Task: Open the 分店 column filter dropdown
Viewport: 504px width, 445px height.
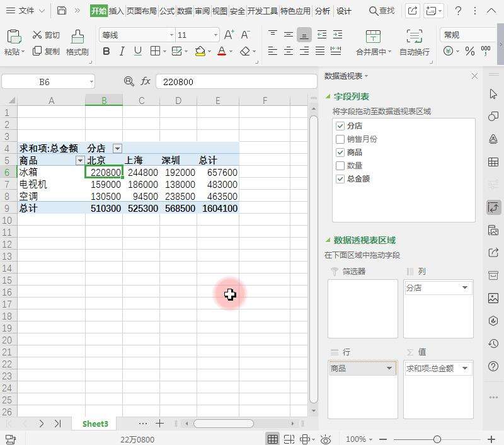Action: (x=118, y=148)
